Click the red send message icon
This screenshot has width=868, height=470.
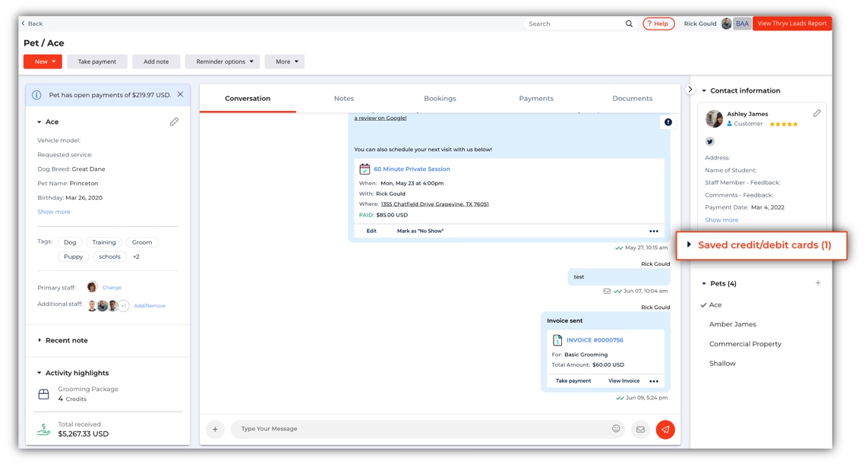tap(664, 430)
